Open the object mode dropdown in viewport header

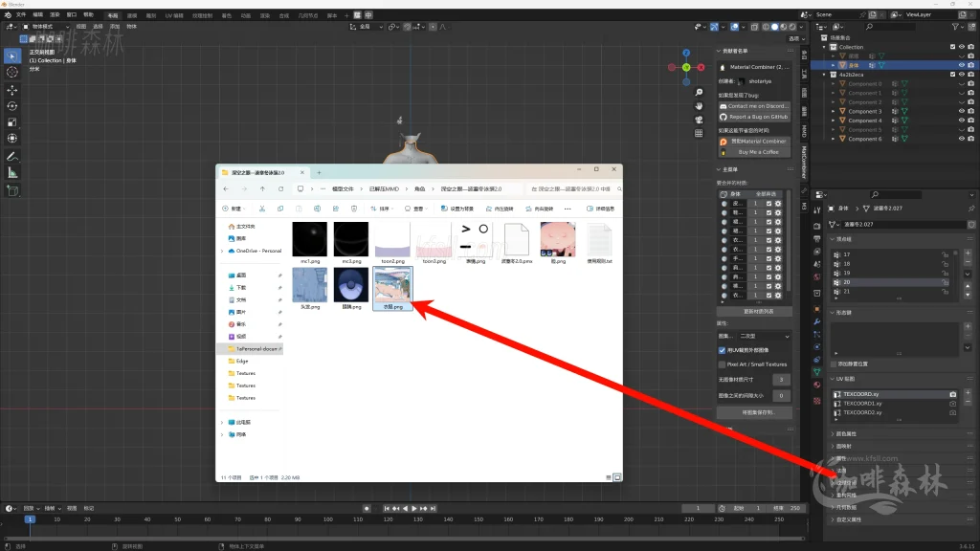(x=46, y=27)
